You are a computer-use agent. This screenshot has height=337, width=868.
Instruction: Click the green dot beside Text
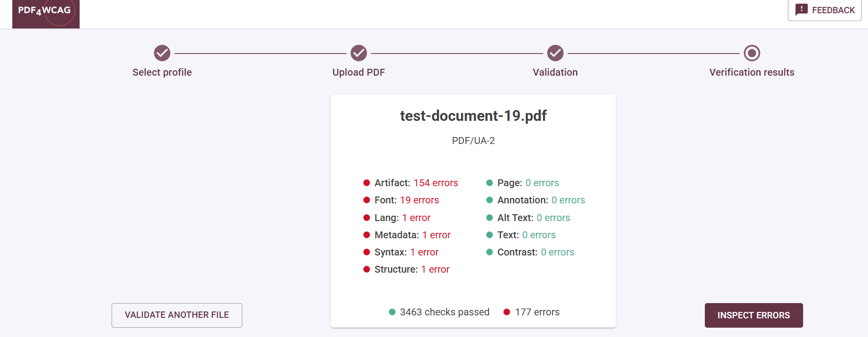coord(490,235)
